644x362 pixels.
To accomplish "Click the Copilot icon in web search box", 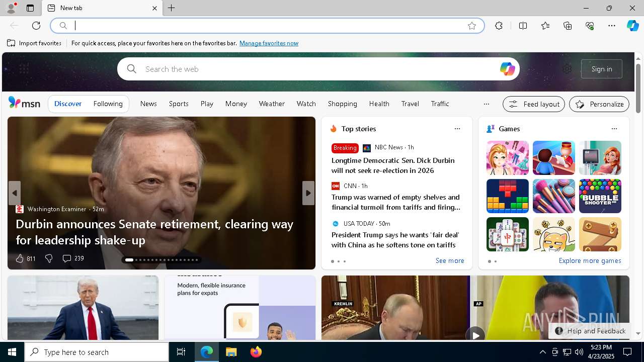I will pos(507,69).
